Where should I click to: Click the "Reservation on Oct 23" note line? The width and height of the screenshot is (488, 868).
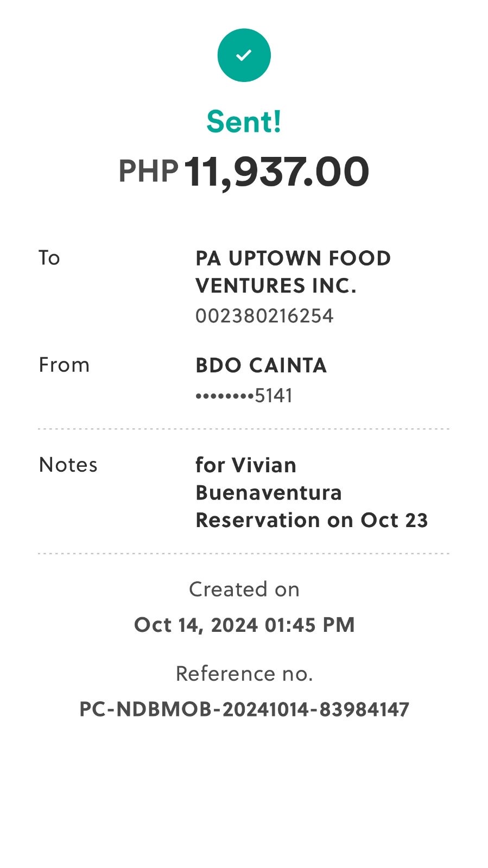pyautogui.click(x=312, y=520)
